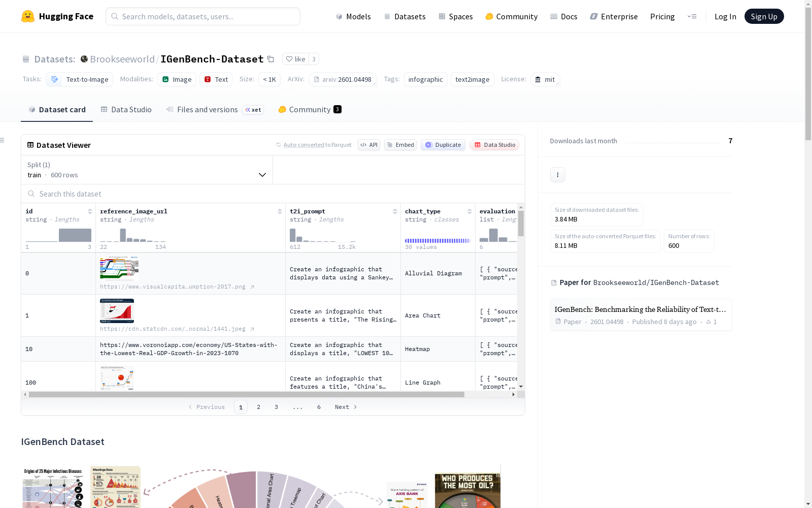Click the < 1K size tag
This screenshot has width=812, height=508.
coord(269,79)
